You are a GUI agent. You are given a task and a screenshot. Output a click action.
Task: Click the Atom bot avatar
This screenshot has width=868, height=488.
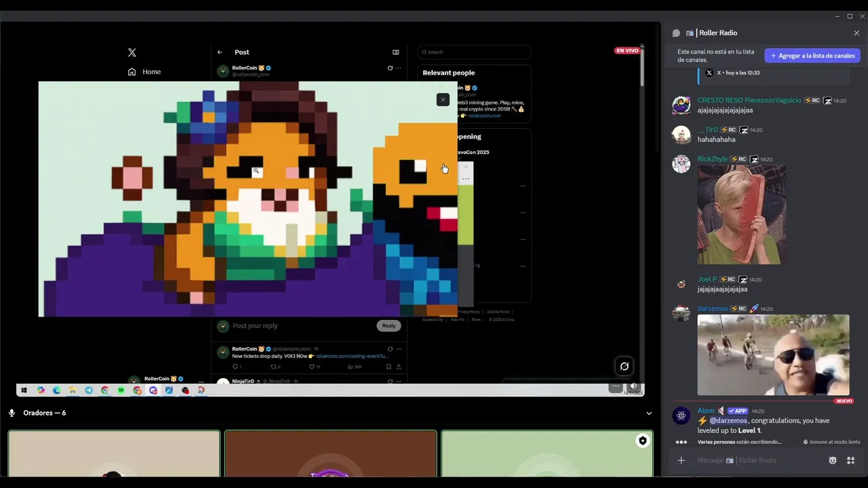click(x=682, y=415)
